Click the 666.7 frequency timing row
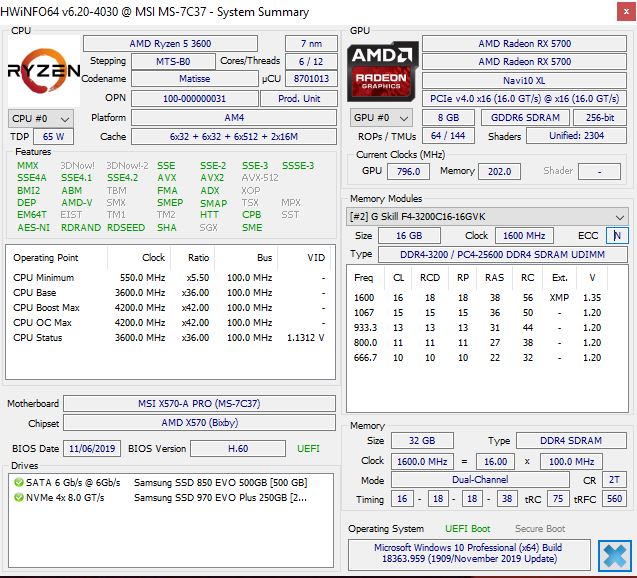 [x=477, y=358]
